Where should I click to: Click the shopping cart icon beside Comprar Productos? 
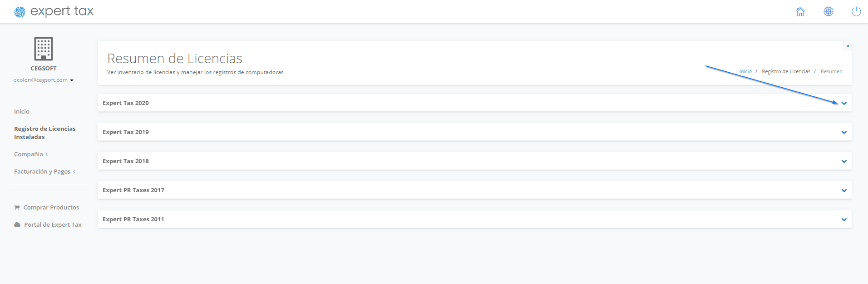tap(17, 208)
